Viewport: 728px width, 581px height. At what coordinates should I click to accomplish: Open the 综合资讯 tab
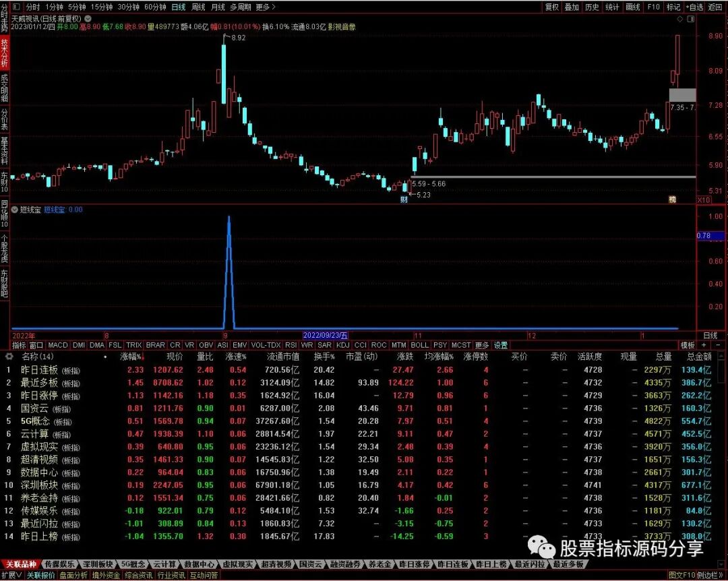(x=138, y=576)
